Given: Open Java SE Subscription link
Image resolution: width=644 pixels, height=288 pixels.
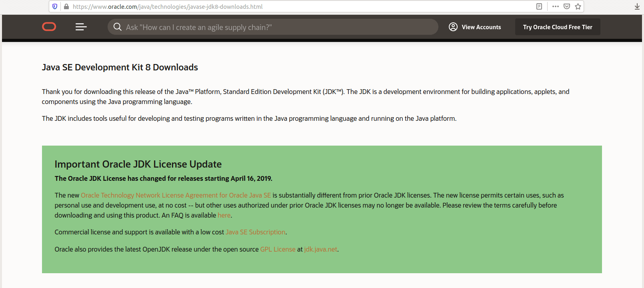Looking at the screenshot, I should click(x=256, y=232).
